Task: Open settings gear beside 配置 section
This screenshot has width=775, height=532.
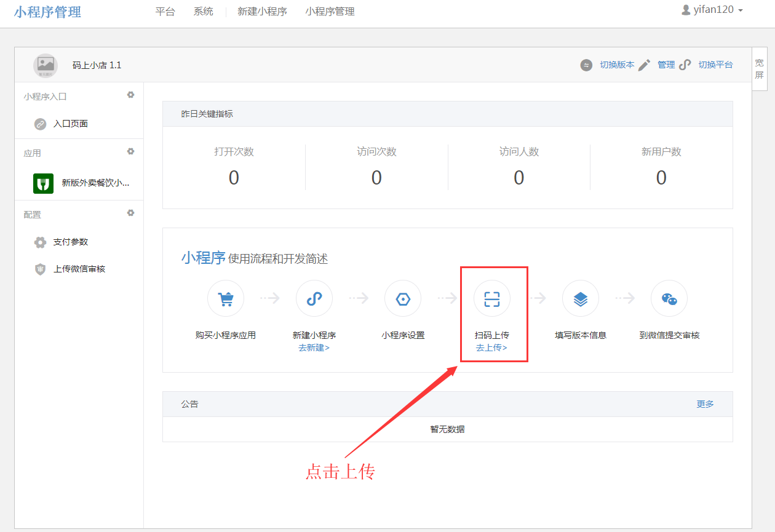Action: pos(130,213)
